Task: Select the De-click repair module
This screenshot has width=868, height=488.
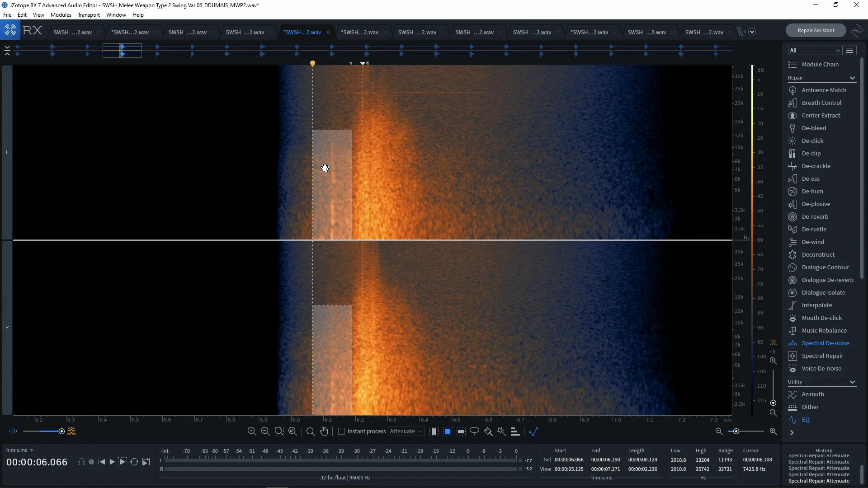Action: (812, 141)
